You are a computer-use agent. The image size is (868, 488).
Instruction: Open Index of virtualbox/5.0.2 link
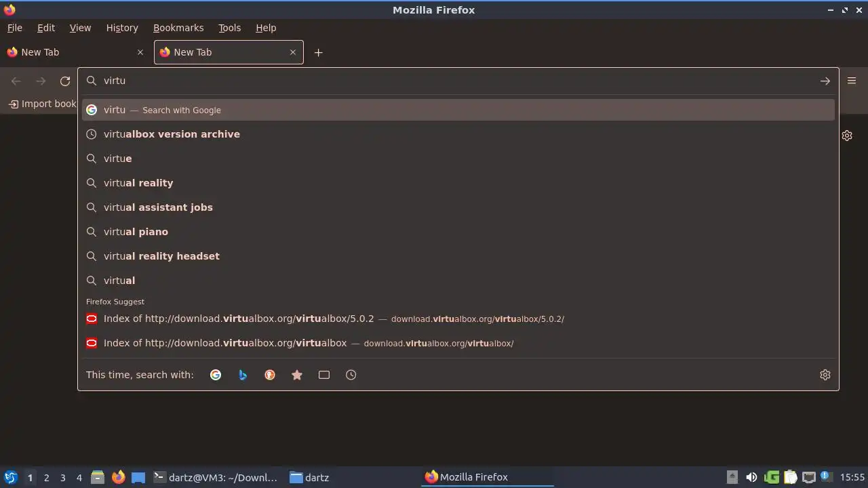[x=458, y=319]
